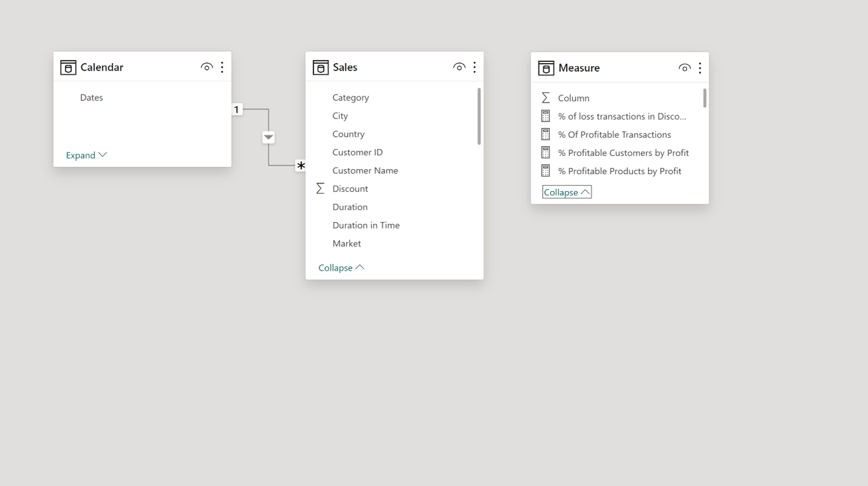Viewport: 868px width, 486px height.
Task: Open Measure table more options menu
Action: [x=700, y=68]
